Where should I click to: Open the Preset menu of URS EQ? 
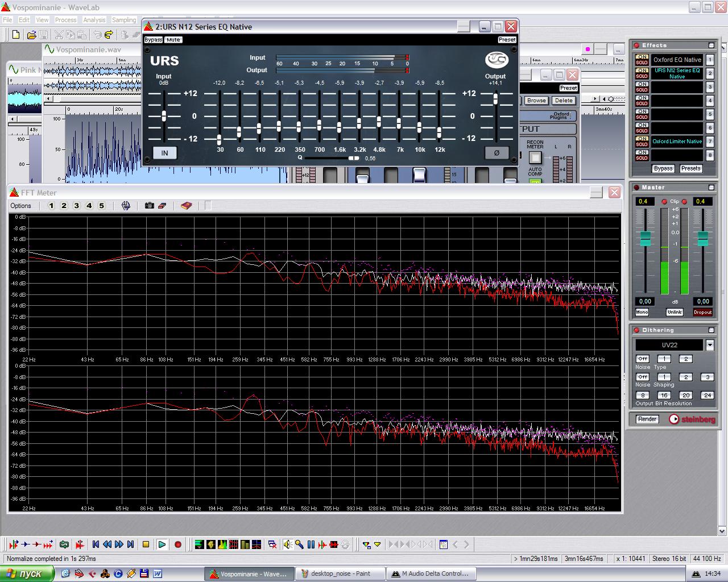(x=507, y=40)
